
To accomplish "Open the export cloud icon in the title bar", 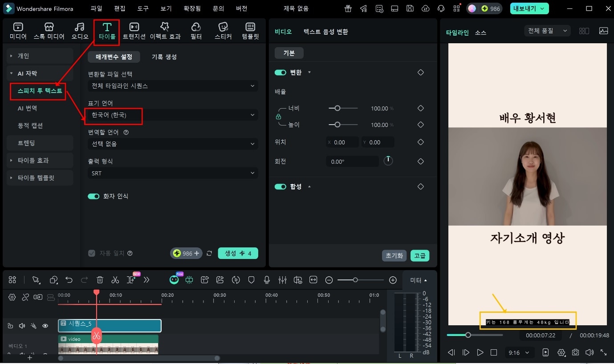I will [425, 8].
